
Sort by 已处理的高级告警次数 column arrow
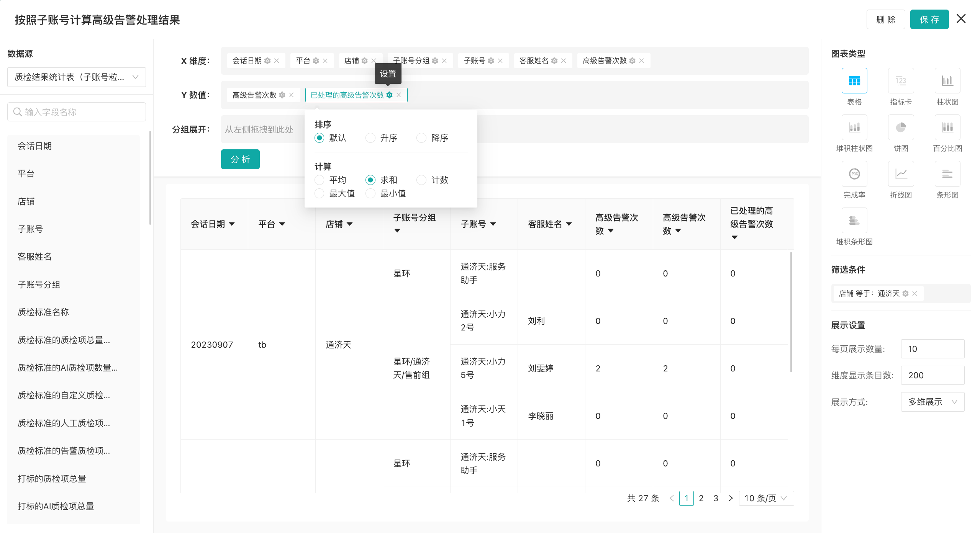(734, 237)
